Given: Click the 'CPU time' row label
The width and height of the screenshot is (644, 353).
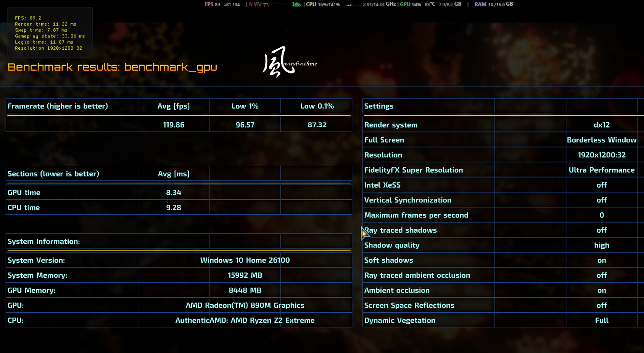Looking at the screenshot, I should click(24, 207).
